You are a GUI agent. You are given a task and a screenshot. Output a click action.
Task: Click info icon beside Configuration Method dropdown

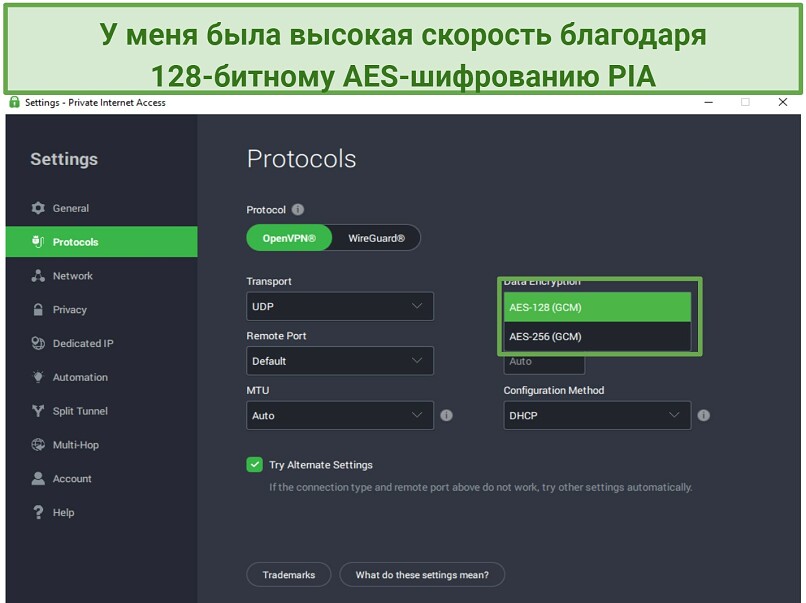click(704, 415)
